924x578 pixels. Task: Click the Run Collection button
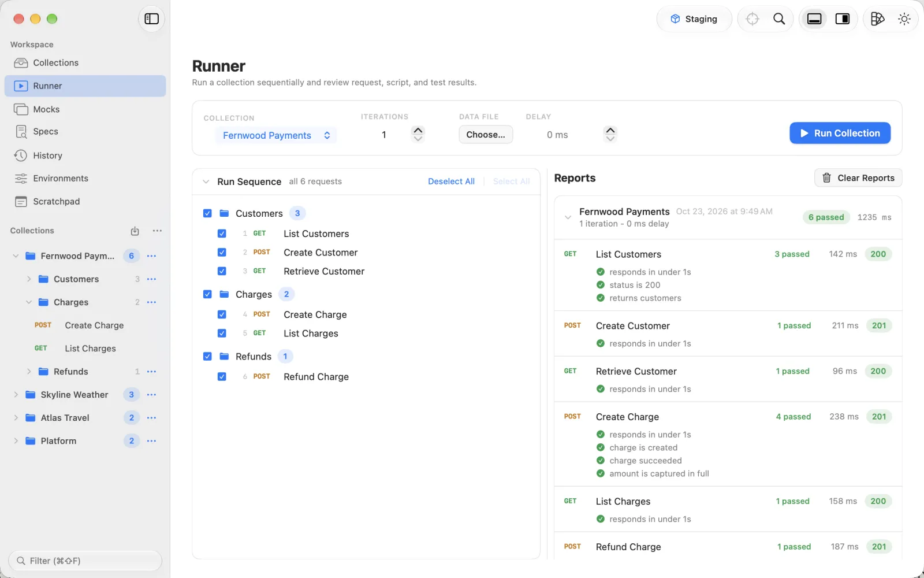[840, 133]
